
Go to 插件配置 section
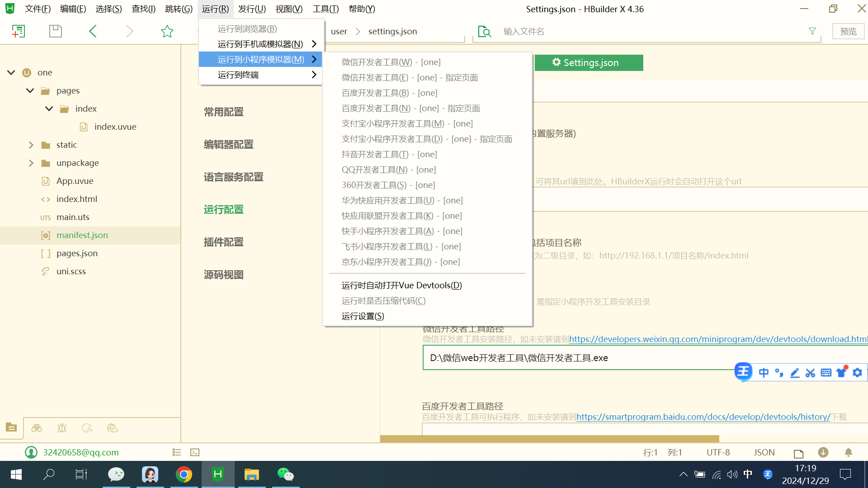(x=224, y=242)
